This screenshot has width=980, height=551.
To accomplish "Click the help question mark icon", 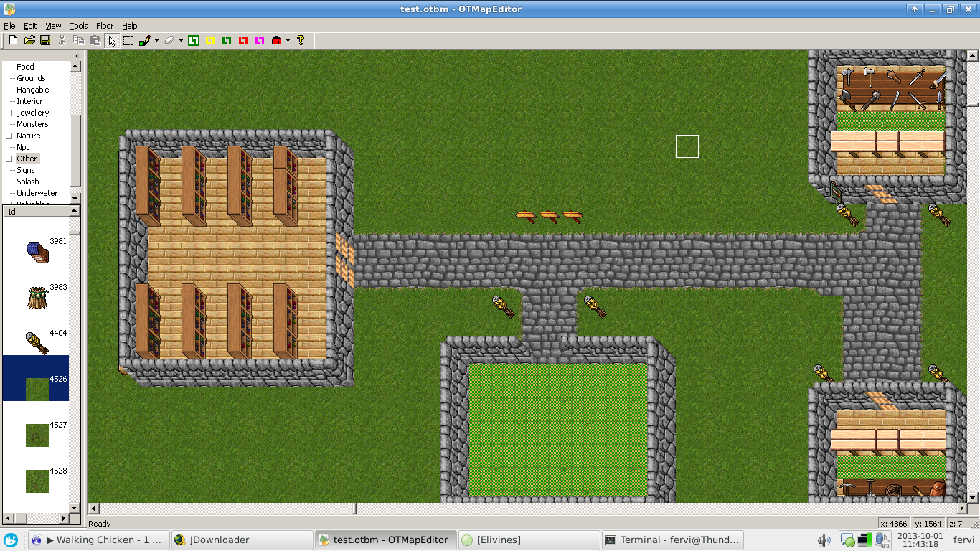I will click(301, 41).
